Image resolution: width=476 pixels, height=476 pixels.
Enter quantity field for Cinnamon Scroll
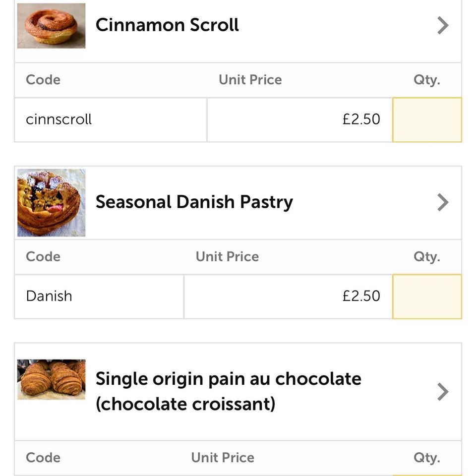[427, 119]
